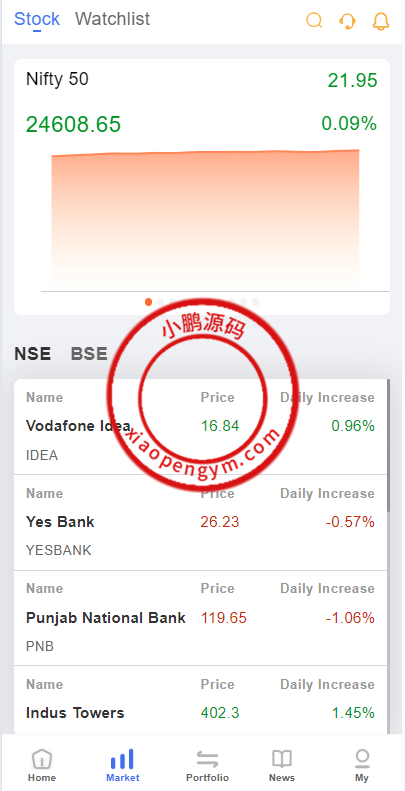Open the News book icon
405x791 pixels.
pyautogui.click(x=282, y=758)
